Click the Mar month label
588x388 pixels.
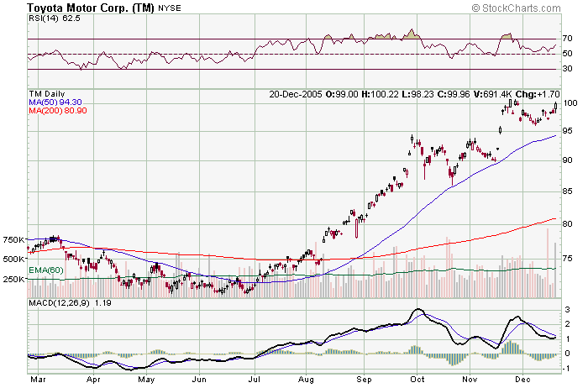click(x=38, y=380)
